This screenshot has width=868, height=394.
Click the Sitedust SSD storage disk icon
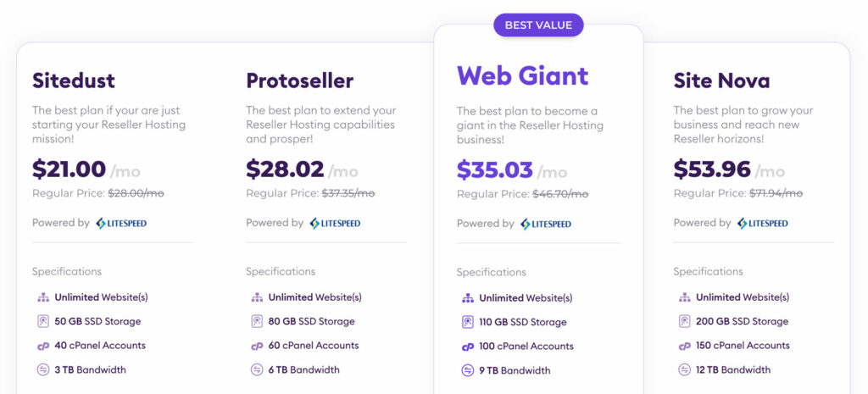pyautogui.click(x=43, y=321)
